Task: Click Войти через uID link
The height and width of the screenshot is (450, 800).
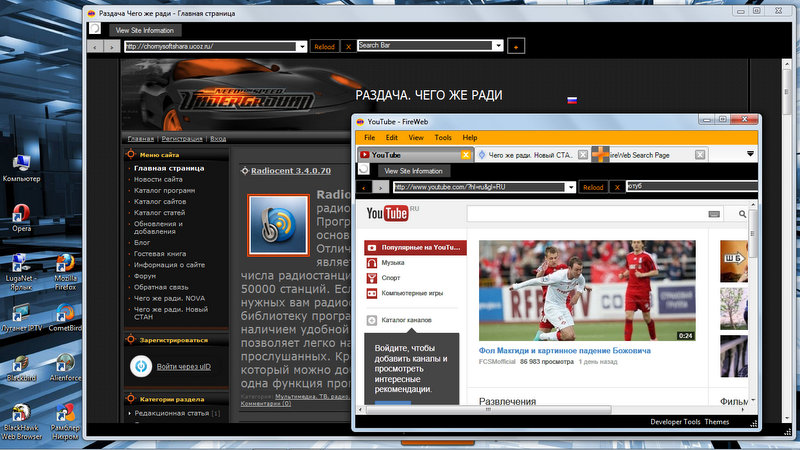Action: coord(184,366)
